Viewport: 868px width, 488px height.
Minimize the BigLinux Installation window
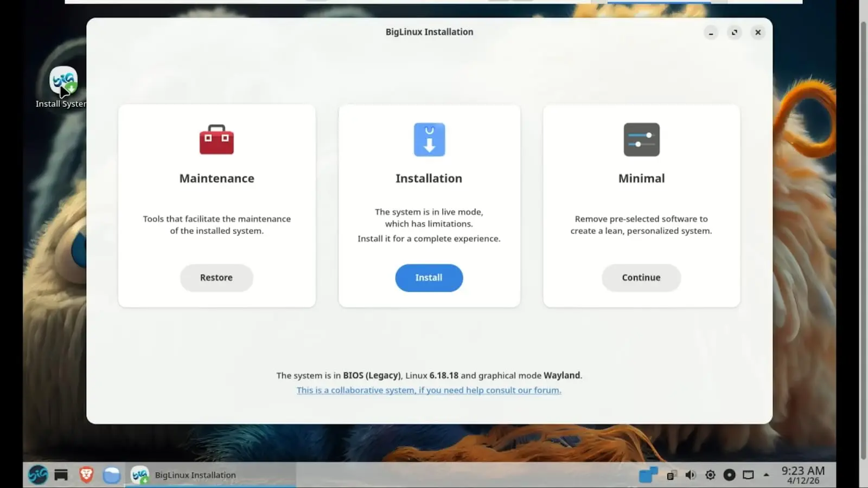tap(711, 33)
